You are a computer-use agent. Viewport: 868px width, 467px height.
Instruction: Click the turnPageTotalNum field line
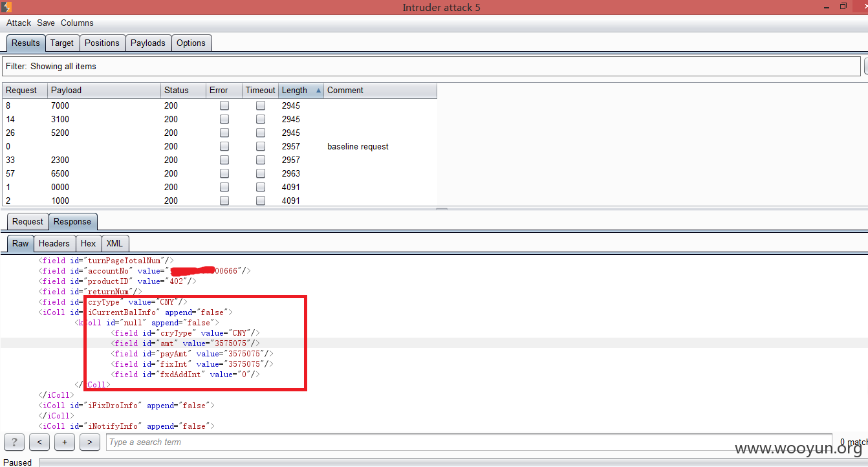coord(106,261)
